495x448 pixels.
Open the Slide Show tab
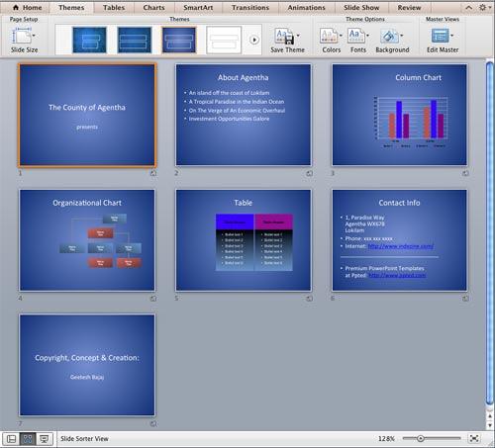(x=361, y=7)
